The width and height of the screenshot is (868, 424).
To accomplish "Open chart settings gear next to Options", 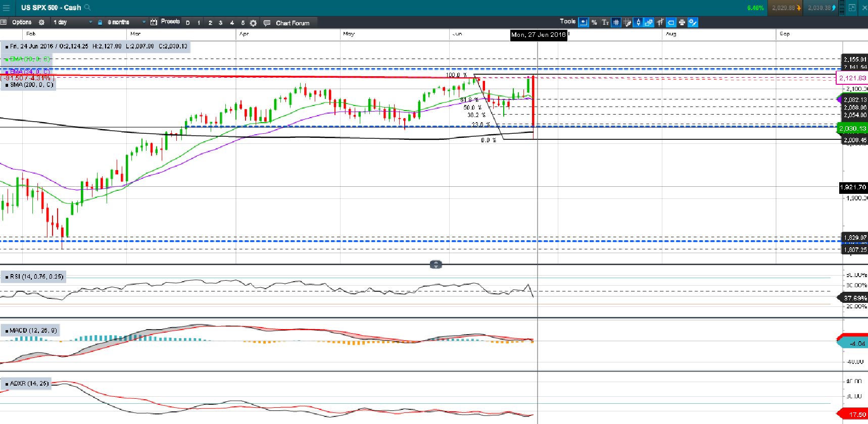I will [41, 22].
